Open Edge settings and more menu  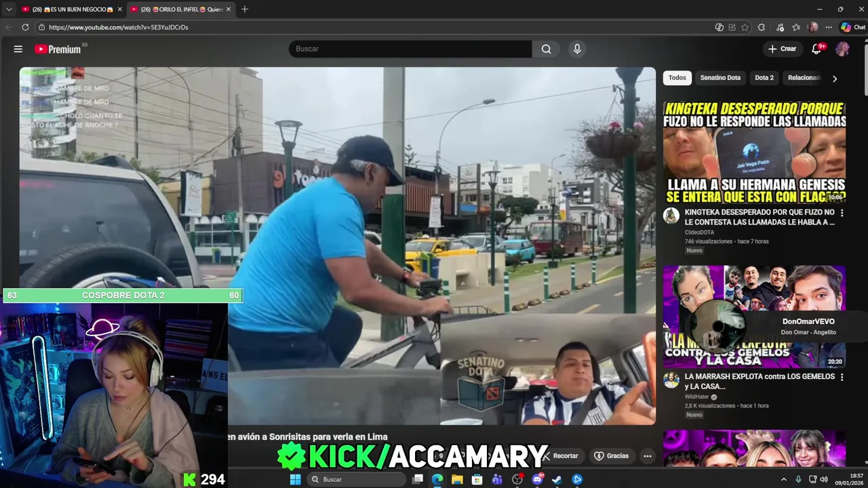coord(828,27)
